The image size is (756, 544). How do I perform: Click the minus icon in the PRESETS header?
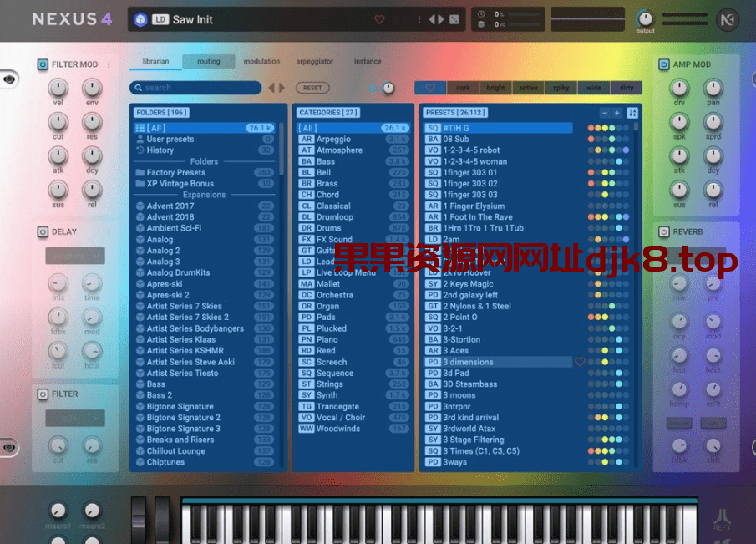point(604,112)
